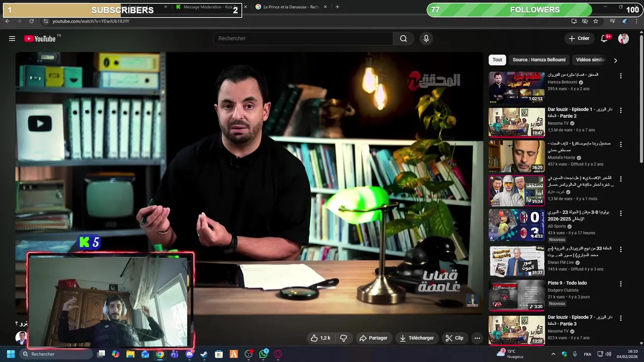Open options for Dar louzir Episode 1 video
This screenshot has height=362, width=644.
(620, 111)
